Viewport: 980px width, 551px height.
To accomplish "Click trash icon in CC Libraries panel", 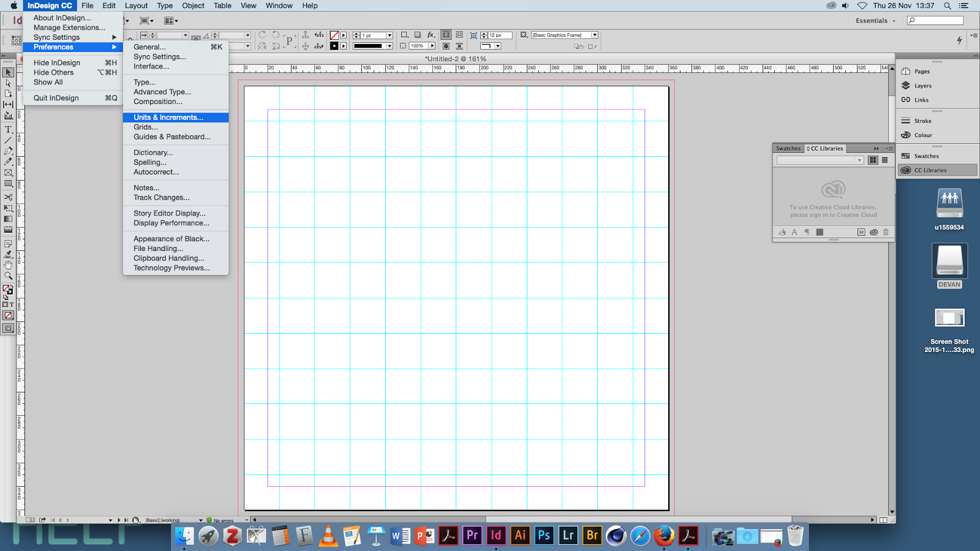I will point(886,232).
